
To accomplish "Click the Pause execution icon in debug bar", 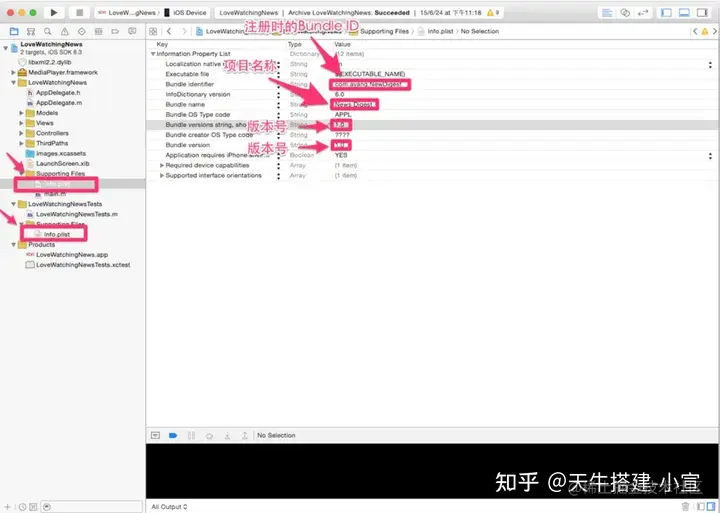I will click(191, 435).
